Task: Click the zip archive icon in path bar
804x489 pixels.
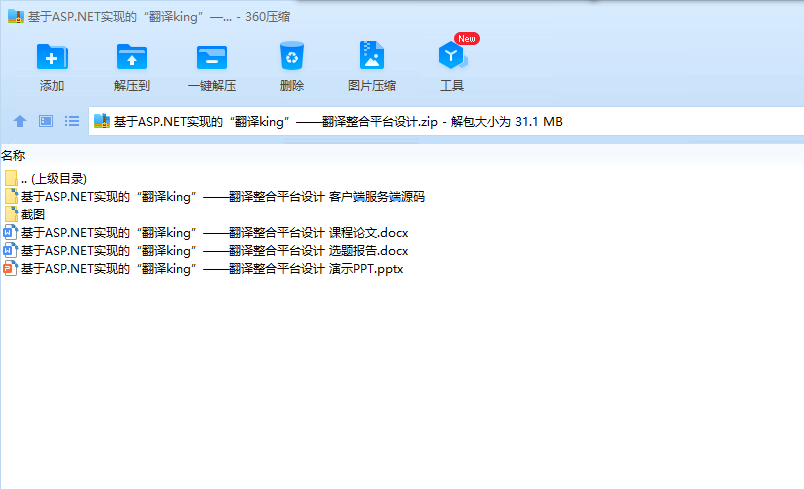Action: tap(102, 121)
